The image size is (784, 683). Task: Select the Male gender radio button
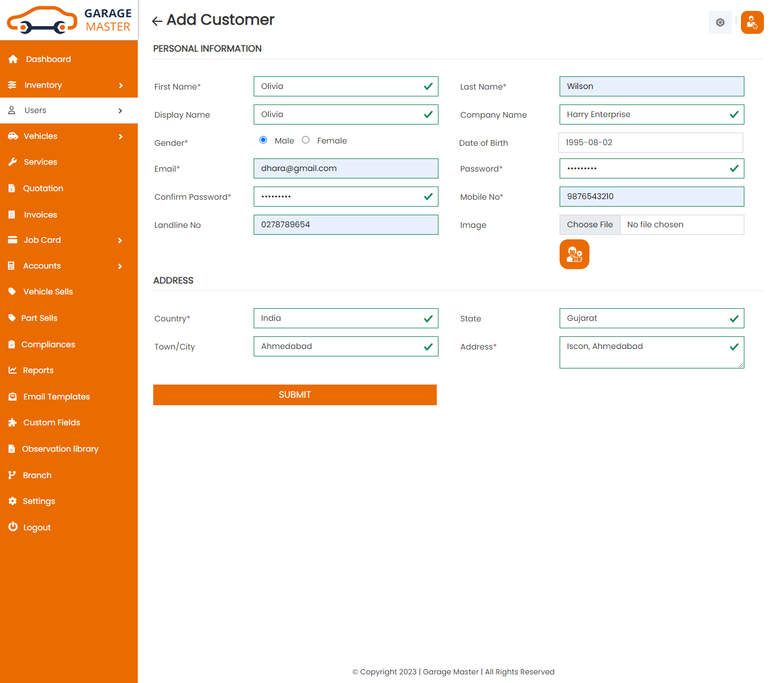[263, 140]
